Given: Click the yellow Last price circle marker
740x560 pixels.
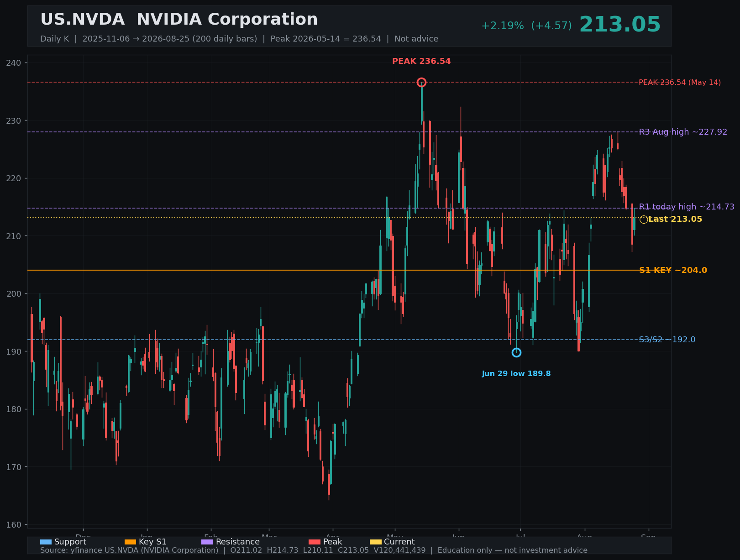Looking at the screenshot, I should (x=644, y=220).
